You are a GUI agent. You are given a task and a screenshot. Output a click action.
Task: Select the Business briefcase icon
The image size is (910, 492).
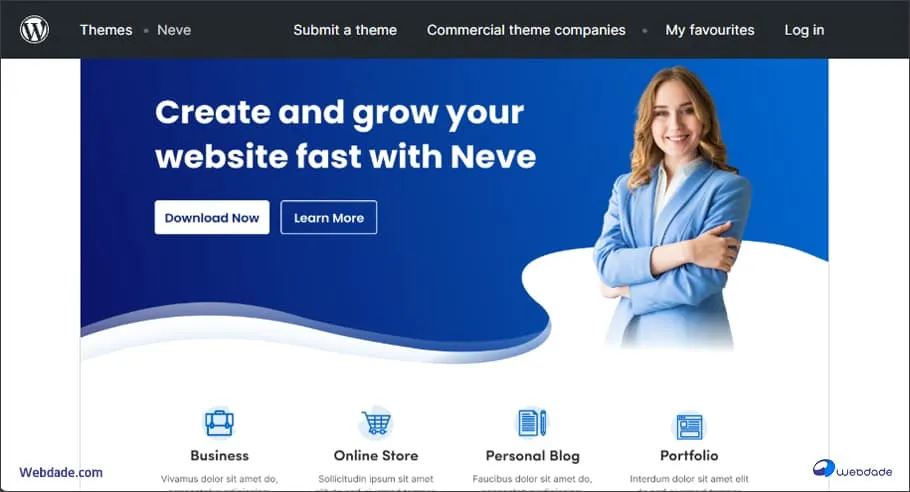[x=219, y=422]
